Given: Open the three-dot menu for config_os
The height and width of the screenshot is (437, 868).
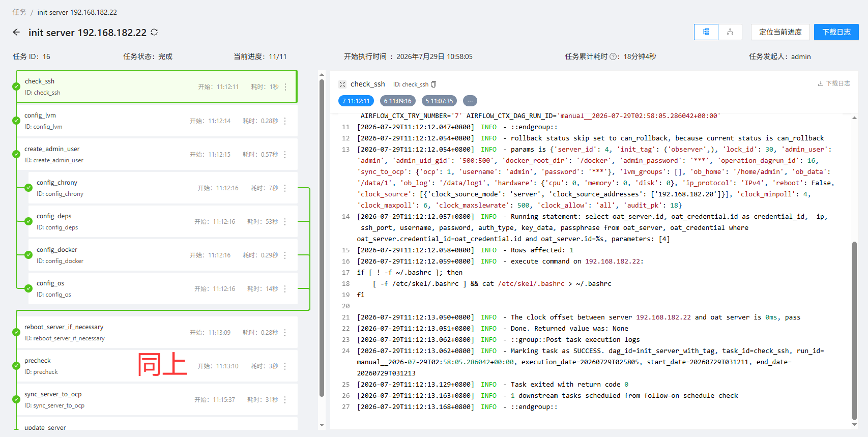Looking at the screenshot, I should point(285,289).
